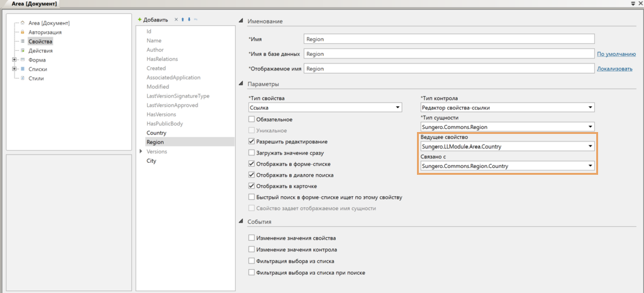This screenshot has width=644, height=293.
Task: Open the window options arrow at top right
Action: (633, 3)
